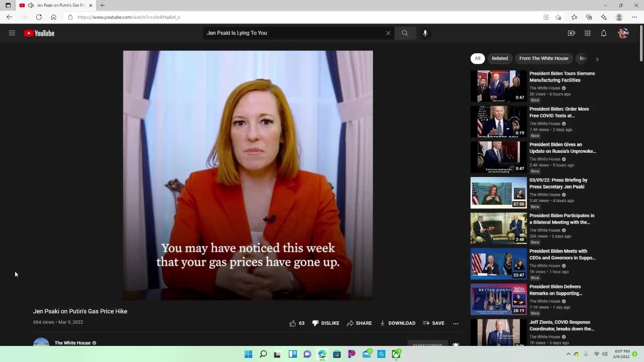Open Bilateral Meeting video thumbnail
Image resolution: width=644 pixels, height=362 pixels.
(499, 228)
